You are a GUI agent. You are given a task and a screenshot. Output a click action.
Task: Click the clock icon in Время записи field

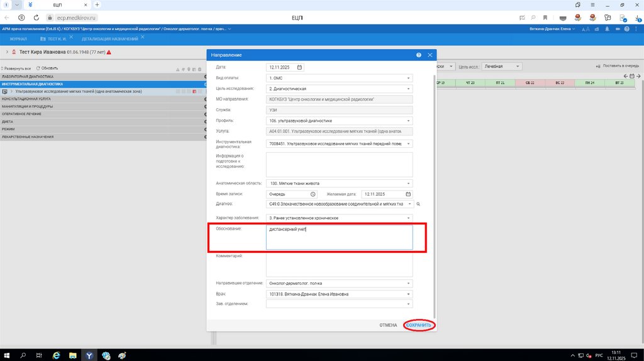[313, 194]
